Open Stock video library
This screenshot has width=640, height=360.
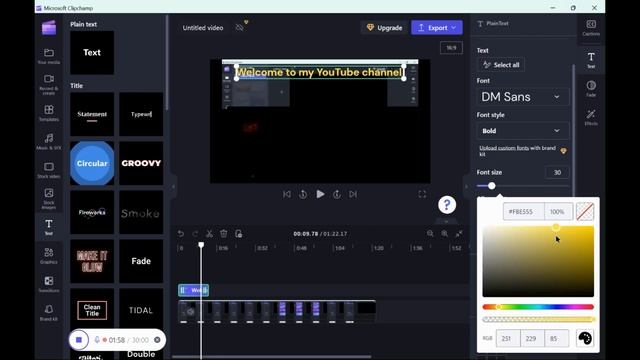(x=49, y=170)
